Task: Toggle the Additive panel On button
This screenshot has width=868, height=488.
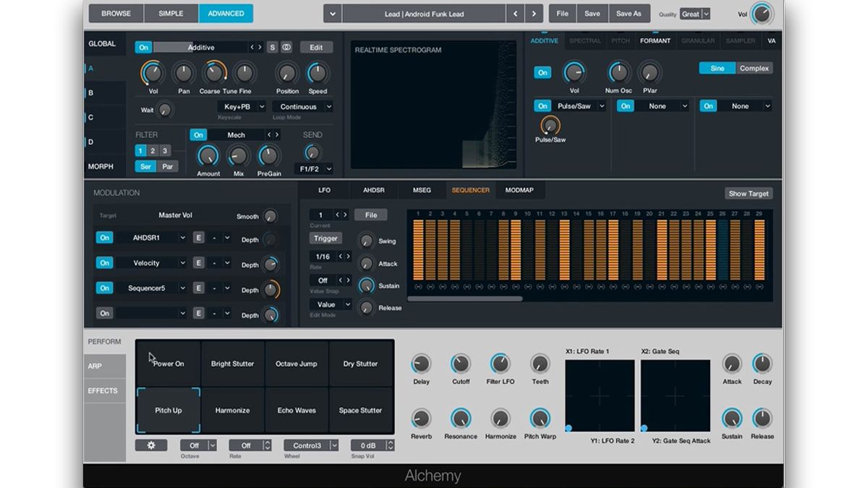Action: 542,72
